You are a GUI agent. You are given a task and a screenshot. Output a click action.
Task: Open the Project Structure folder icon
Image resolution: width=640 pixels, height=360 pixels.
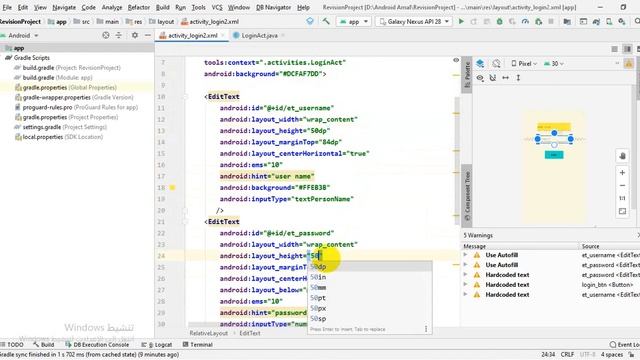tap(567, 21)
